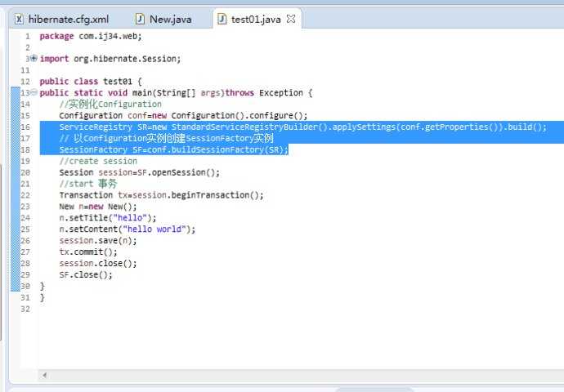Switch to the hibernate.cfg.xml tab

pos(61,19)
